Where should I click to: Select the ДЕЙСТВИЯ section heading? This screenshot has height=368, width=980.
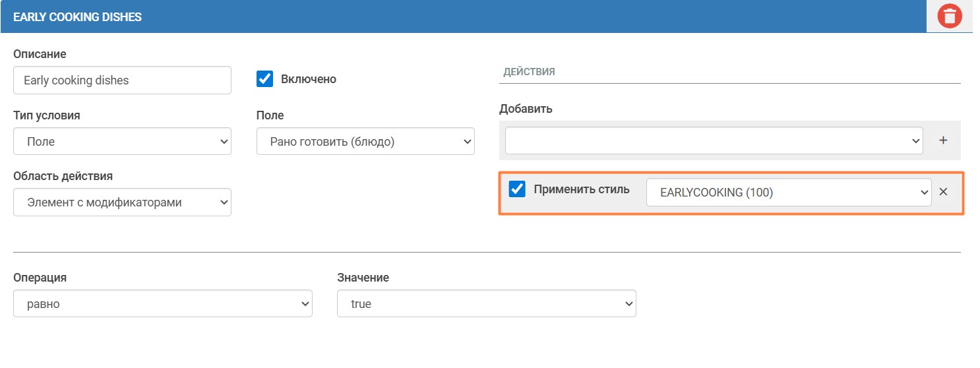[529, 72]
